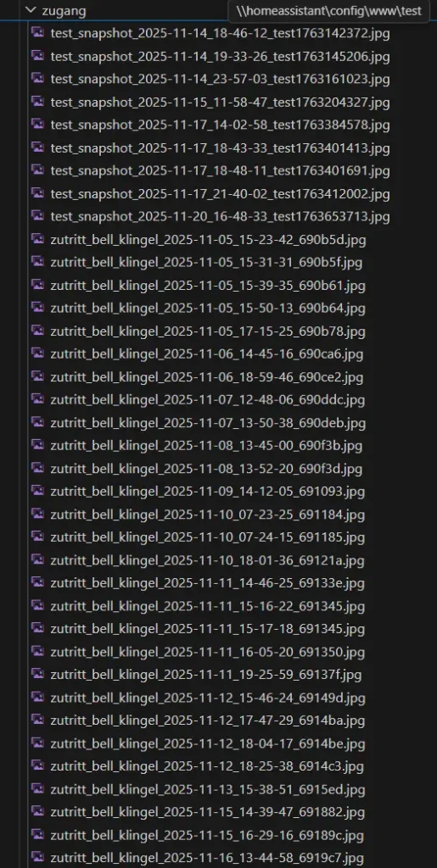
Task: Click the \\homeassistant\config\www\test path tooltip
Action: coord(328,11)
